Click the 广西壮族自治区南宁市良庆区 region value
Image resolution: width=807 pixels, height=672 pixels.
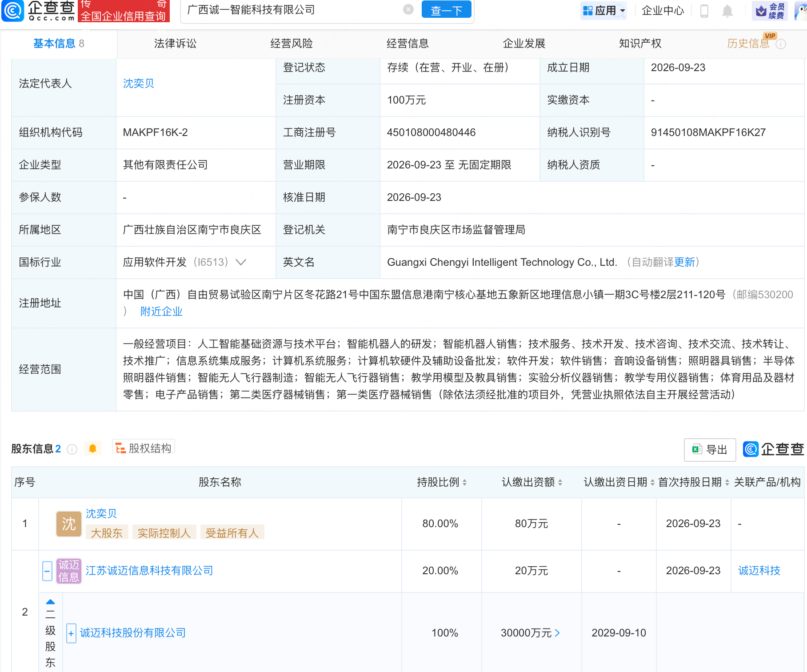pos(192,230)
